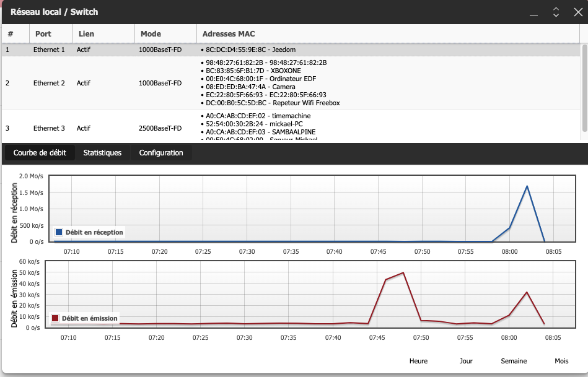Screen dimensions: 588x377
Task: Click the blue Débit en réception legend square
Action: [x=59, y=232]
